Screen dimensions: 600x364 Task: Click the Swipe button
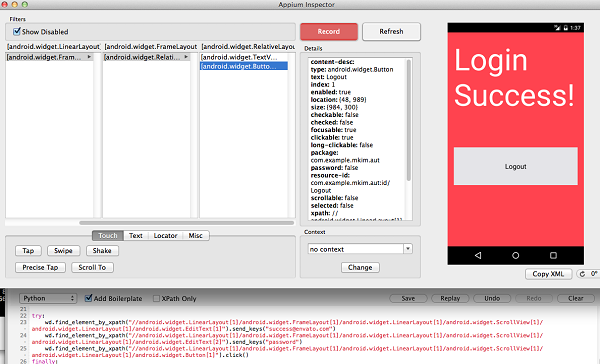click(x=64, y=251)
